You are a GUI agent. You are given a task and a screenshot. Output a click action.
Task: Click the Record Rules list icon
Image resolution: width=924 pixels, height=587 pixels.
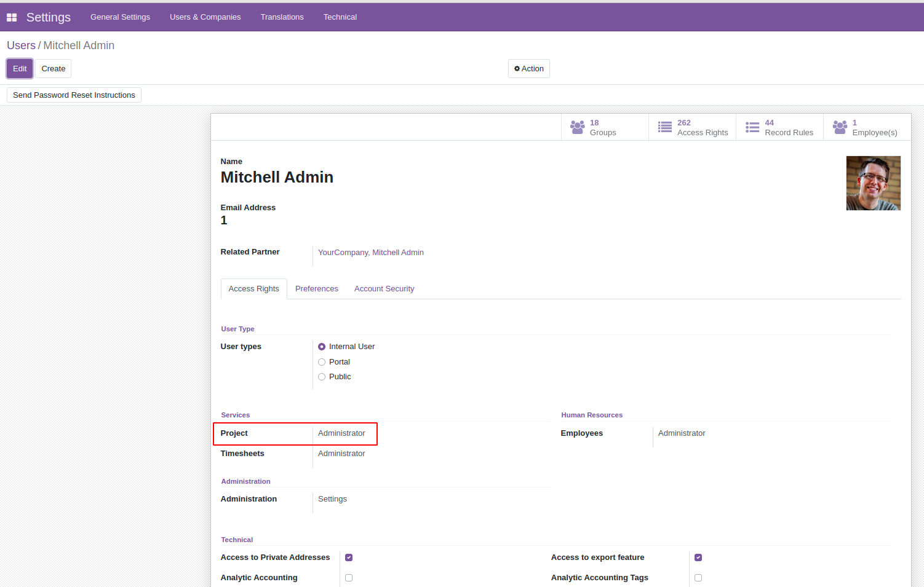(752, 127)
